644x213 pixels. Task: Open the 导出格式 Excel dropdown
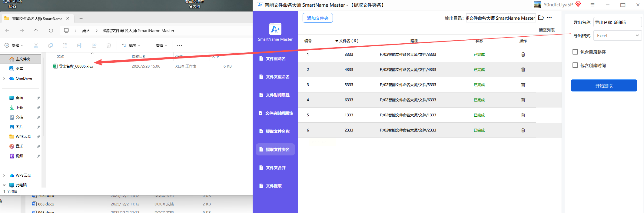(617, 36)
